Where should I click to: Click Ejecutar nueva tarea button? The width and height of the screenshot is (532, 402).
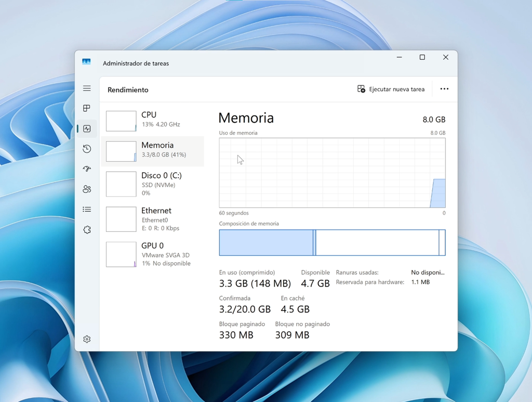[x=391, y=89]
